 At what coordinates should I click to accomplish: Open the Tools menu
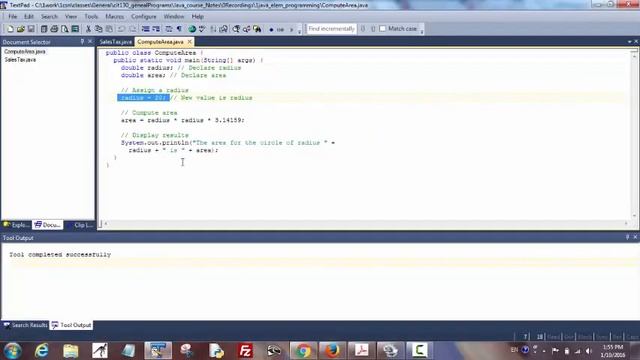91,17
